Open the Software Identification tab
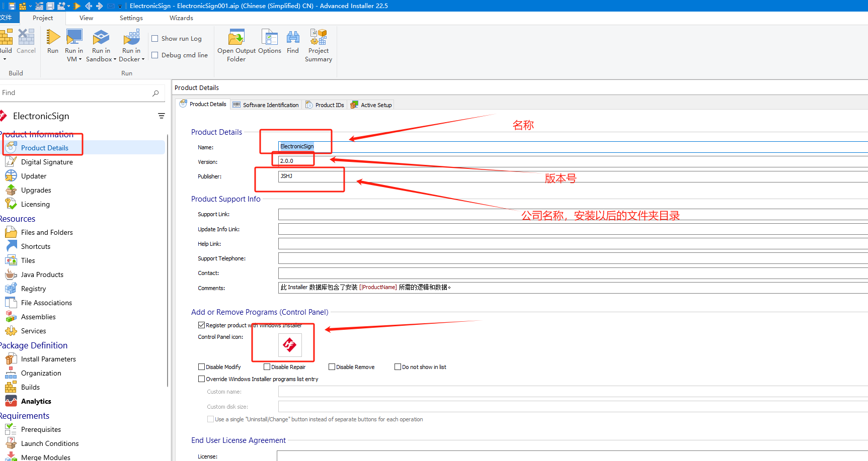The height and width of the screenshot is (461, 868). tap(266, 105)
